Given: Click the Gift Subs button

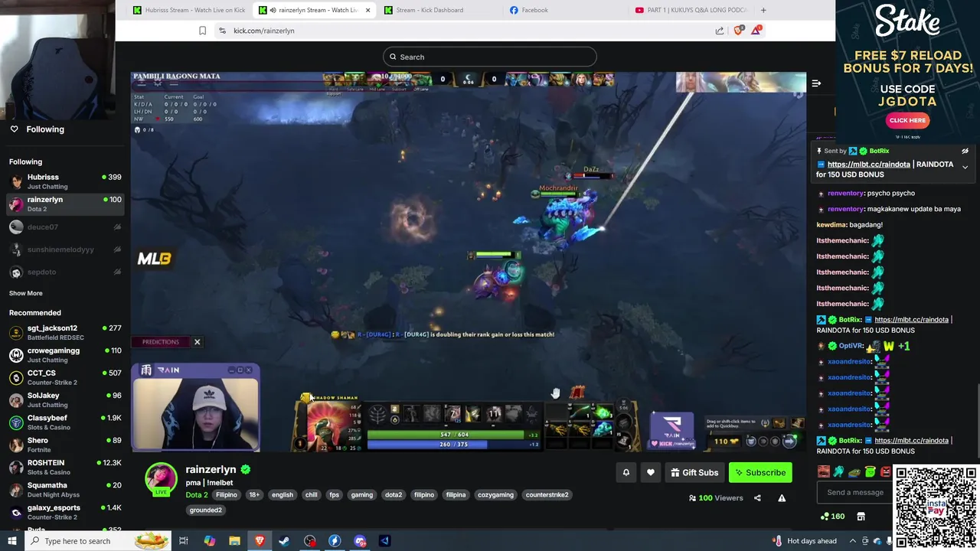Looking at the screenshot, I should tap(694, 472).
